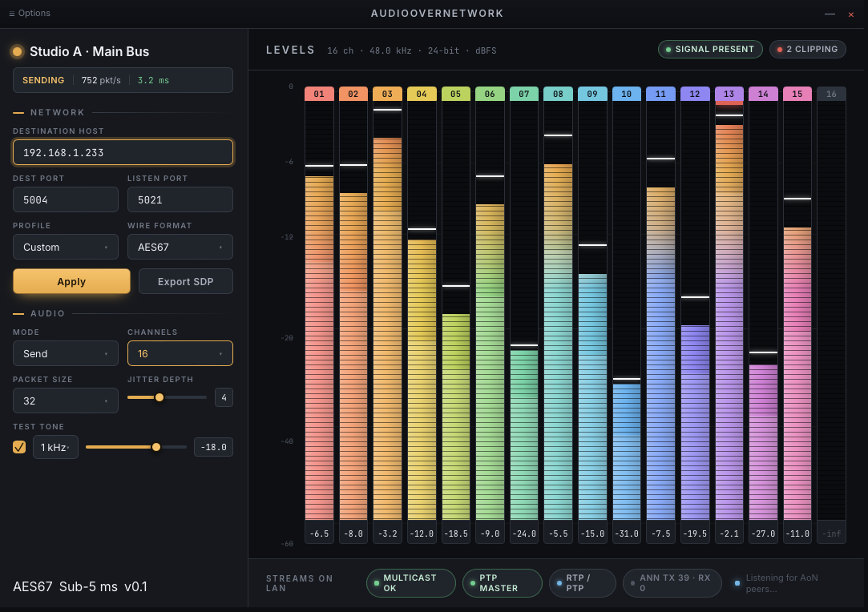Click channel 11 level readout -7.5
Screen dimensions: 868x612
tap(660, 533)
